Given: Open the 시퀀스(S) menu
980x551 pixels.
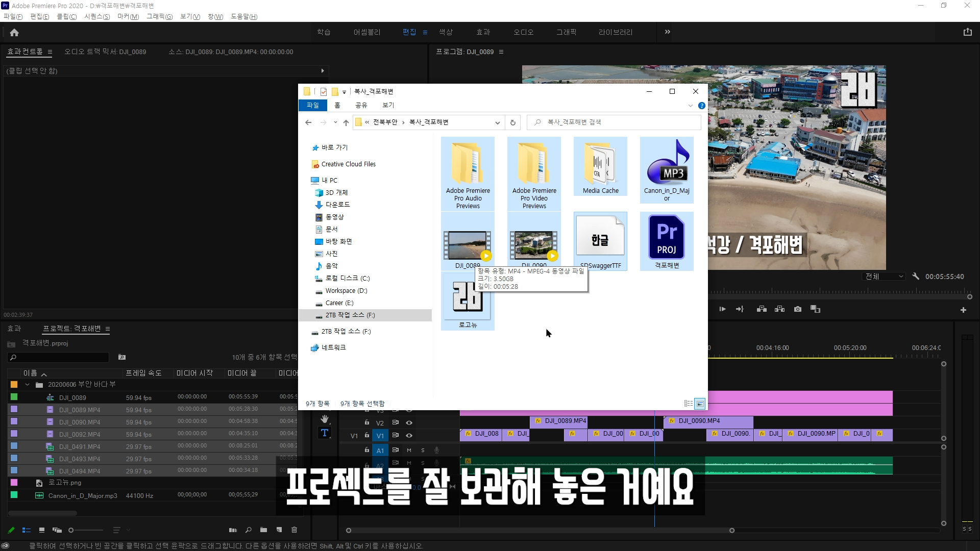Looking at the screenshot, I should click(x=97, y=16).
